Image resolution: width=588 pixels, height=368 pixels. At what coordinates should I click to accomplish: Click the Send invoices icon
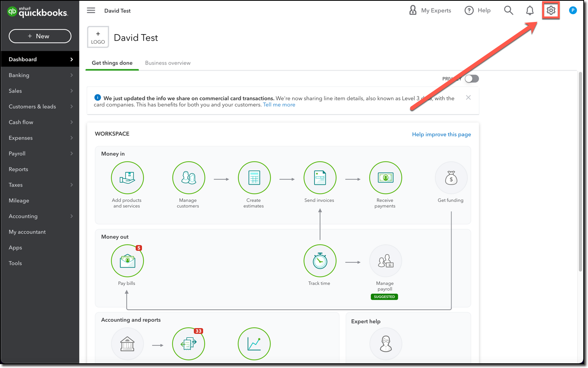(320, 178)
